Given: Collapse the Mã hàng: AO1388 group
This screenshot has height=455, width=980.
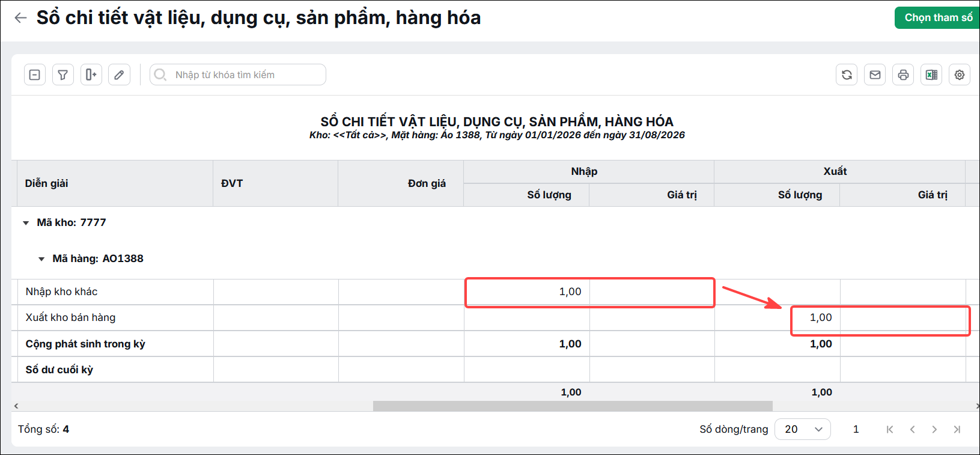Looking at the screenshot, I should 41,259.
